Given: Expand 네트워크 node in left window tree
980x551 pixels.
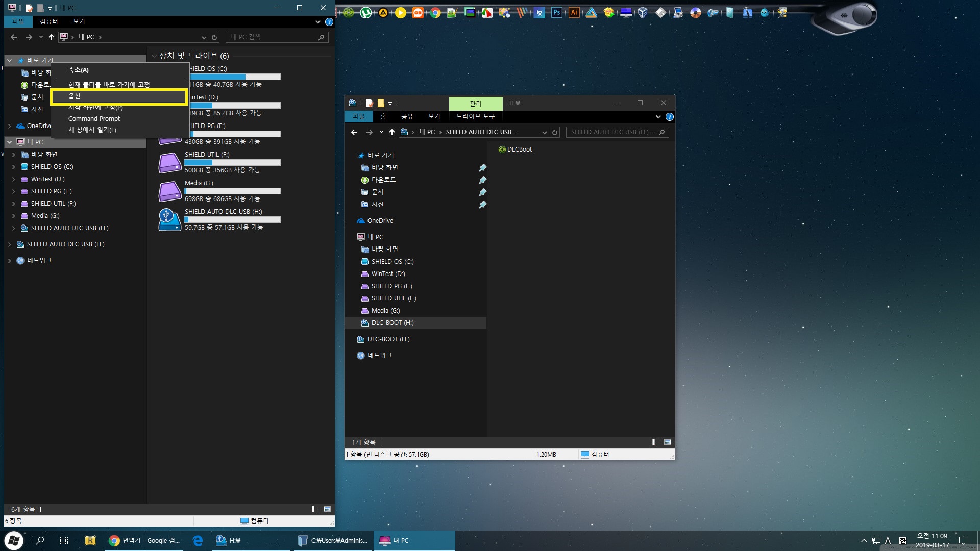Looking at the screenshot, I should [9, 261].
